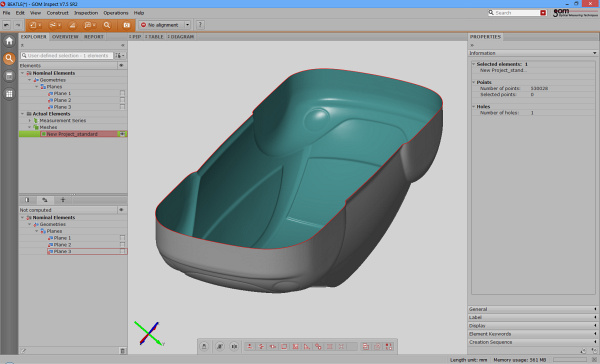Select first sub-explorer tab icon below element tree
This screenshot has width=600, height=364.
[x=27, y=200]
